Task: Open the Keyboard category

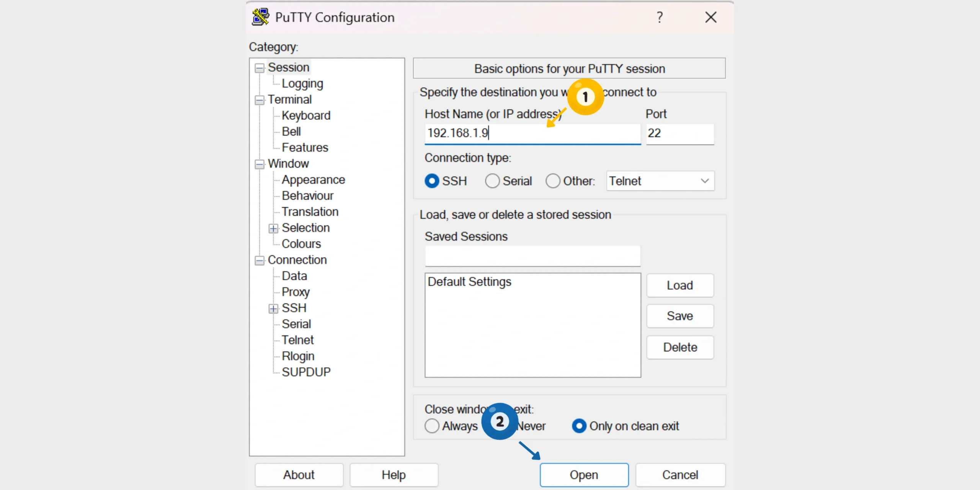Action: tap(306, 116)
